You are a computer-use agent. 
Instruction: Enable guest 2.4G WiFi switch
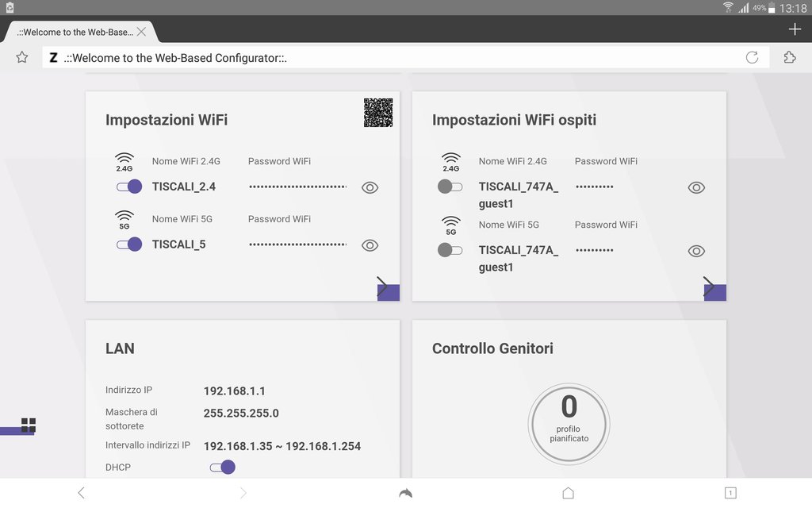point(450,187)
